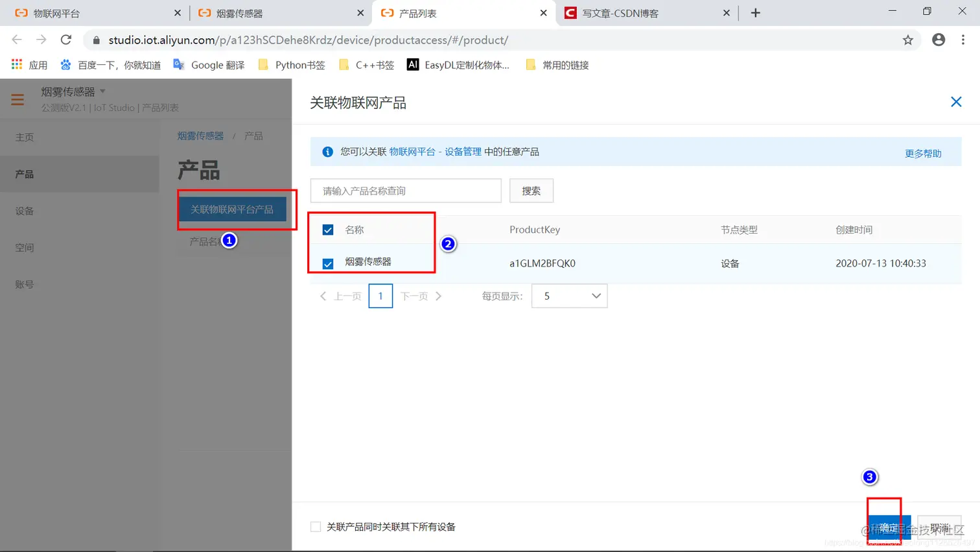The image size is (980, 552).
Task: Open the 每页显示 page size dropdown
Action: click(569, 296)
